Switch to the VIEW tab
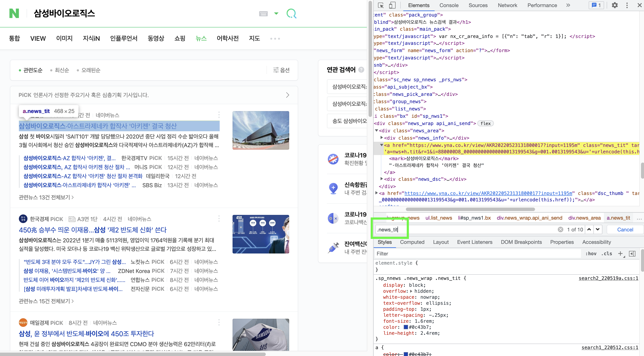 point(38,39)
